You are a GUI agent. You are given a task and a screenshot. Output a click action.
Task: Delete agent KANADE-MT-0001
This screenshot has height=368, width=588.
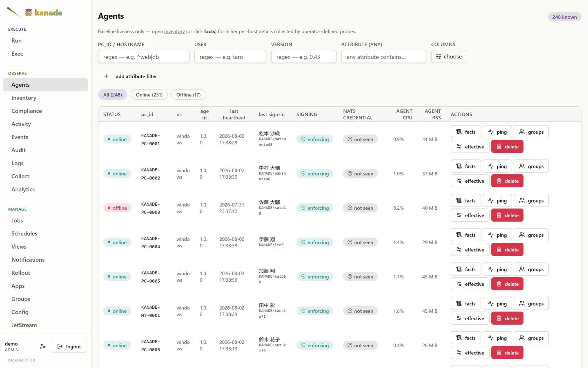(x=507, y=319)
